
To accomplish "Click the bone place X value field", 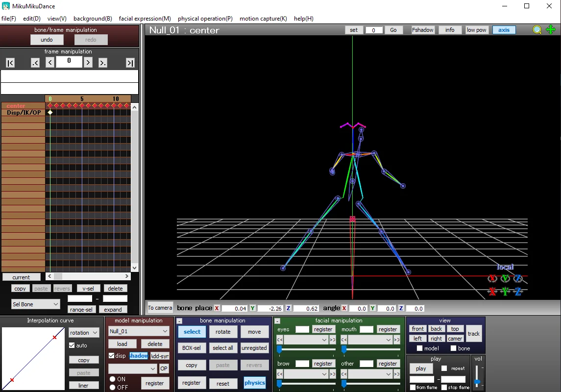I will [x=234, y=308].
